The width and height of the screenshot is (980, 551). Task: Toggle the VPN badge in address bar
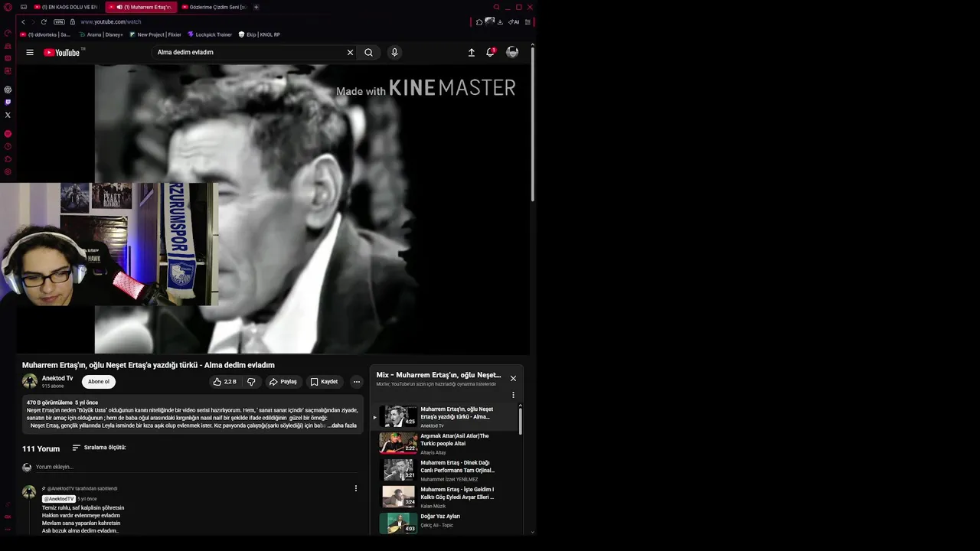coord(59,21)
